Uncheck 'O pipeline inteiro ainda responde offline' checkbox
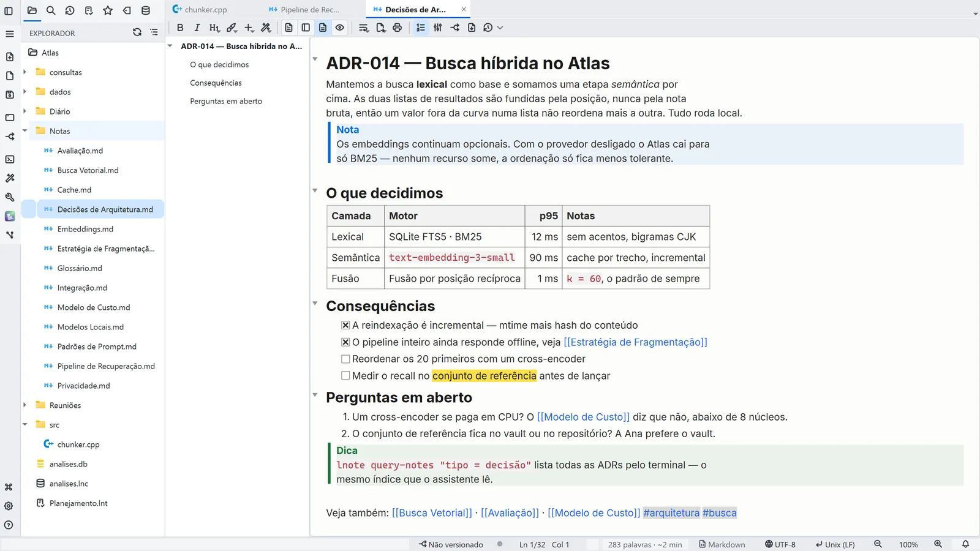Image resolution: width=980 pixels, height=551 pixels. tap(345, 342)
